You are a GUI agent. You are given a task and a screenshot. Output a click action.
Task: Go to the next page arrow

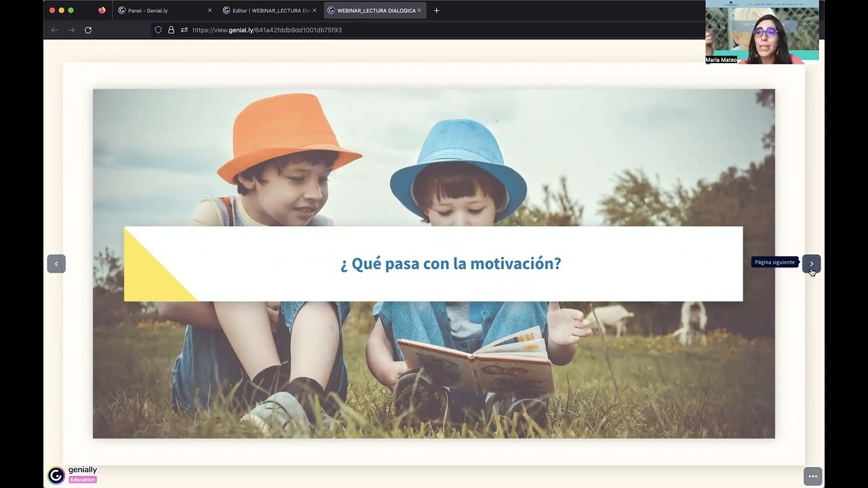811,264
